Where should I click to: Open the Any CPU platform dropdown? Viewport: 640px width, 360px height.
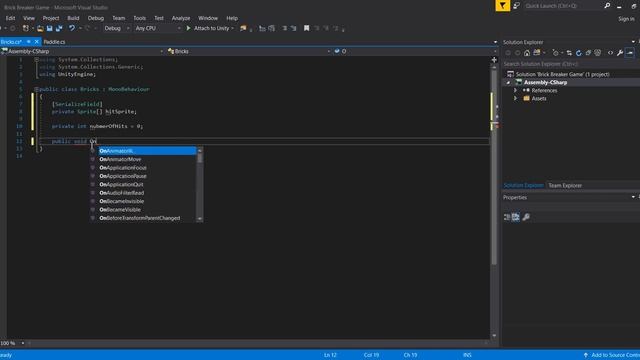pyautogui.click(x=158, y=28)
